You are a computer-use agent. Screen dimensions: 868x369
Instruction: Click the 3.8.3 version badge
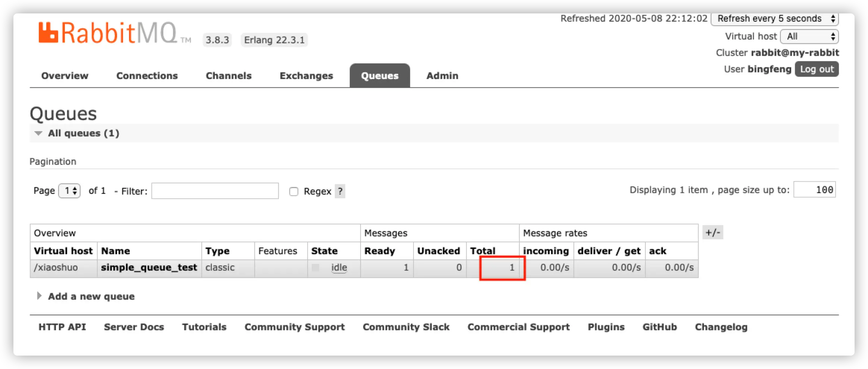[217, 40]
